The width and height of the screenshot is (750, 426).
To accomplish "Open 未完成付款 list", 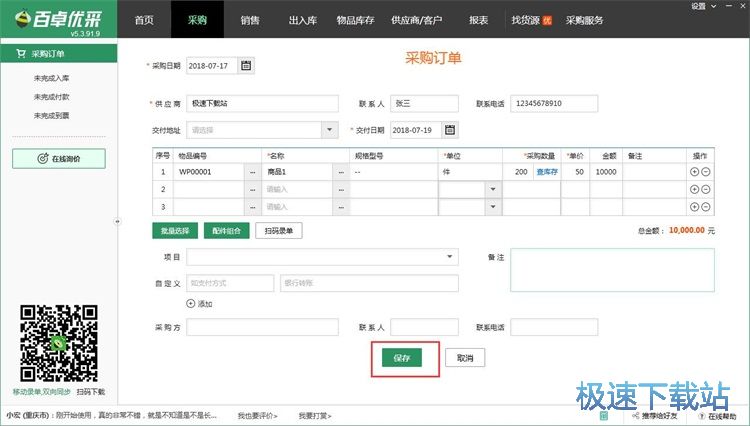I will [52, 97].
